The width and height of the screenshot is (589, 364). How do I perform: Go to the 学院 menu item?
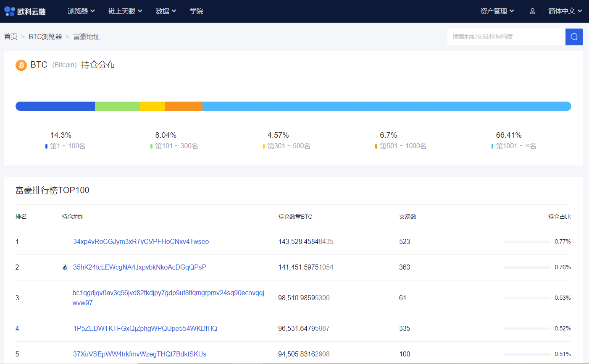196,11
